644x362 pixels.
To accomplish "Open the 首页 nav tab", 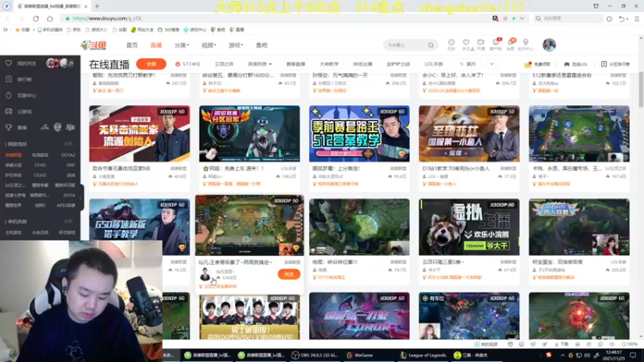I will click(132, 45).
